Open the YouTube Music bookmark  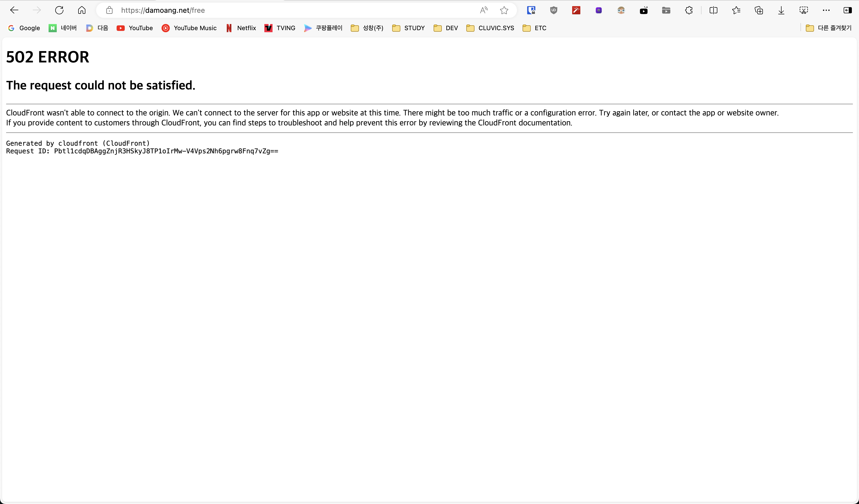point(189,28)
